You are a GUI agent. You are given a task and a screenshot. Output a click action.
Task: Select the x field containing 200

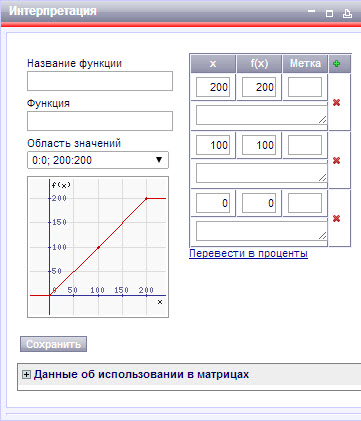pyautogui.click(x=213, y=87)
